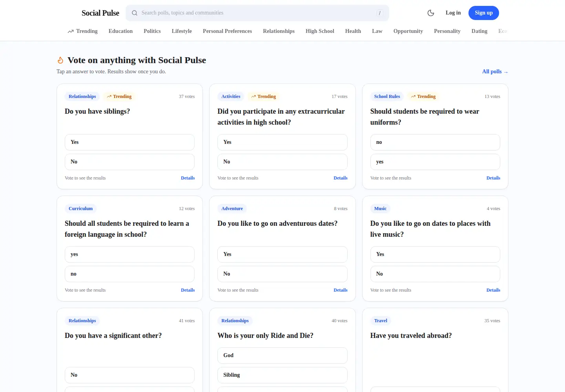
Task: Open Details for the siblings poll
Action: pyautogui.click(x=188, y=178)
